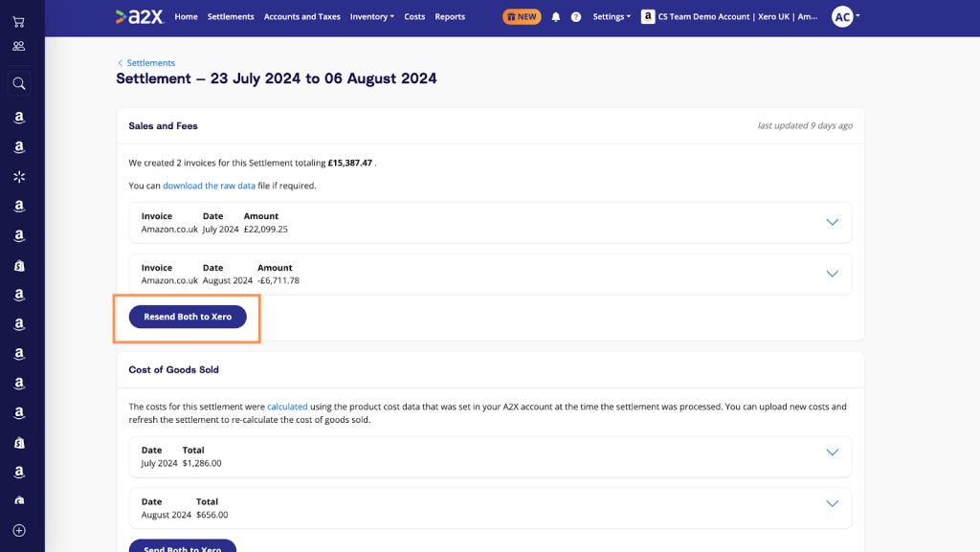This screenshot has width=980, height=552.
Task: Expand the August 2024 invoice row
Action: 832,274
